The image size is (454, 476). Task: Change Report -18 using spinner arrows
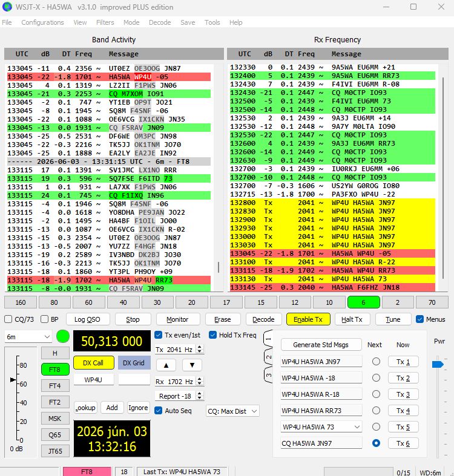click(200, 396)
